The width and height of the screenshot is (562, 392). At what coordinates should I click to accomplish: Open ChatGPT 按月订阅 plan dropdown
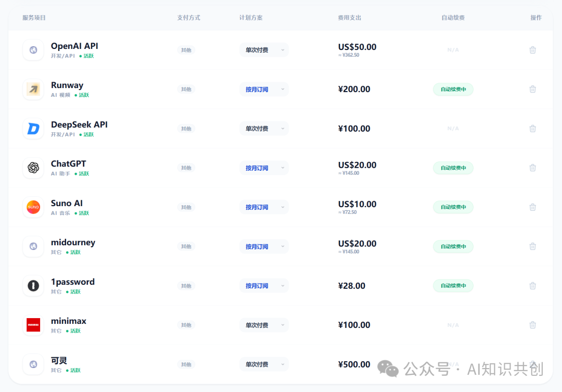264,168
